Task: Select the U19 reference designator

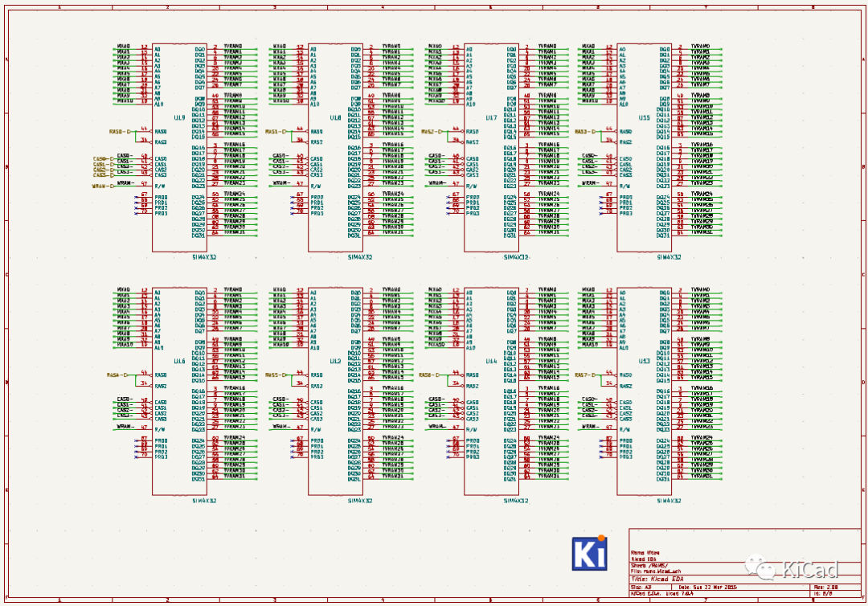Action: tap(179, 118)
